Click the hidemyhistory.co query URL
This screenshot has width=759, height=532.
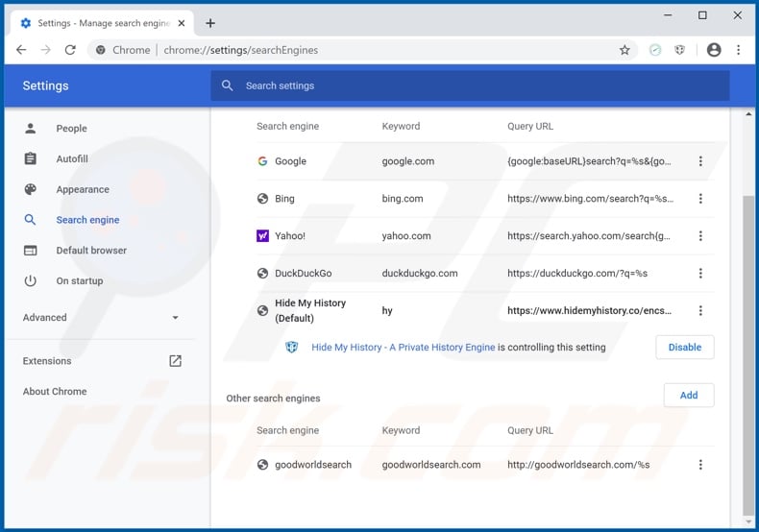(589, 310)
